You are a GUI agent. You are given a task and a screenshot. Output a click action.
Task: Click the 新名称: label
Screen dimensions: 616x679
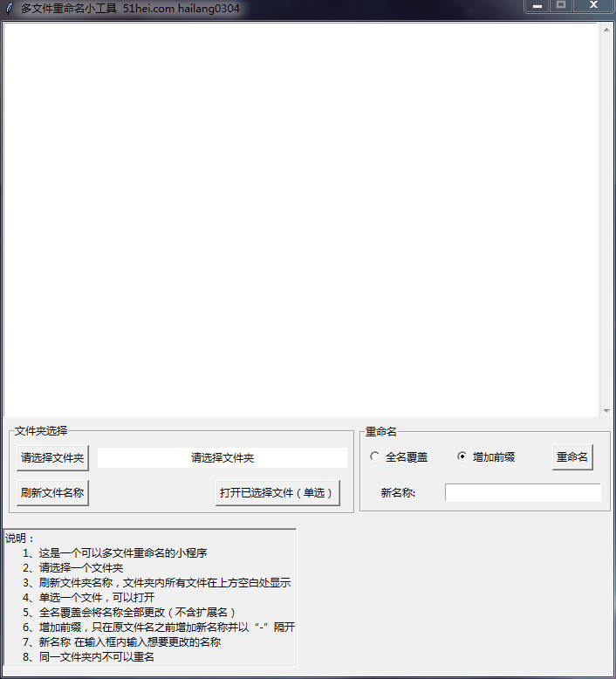[398, 493]
